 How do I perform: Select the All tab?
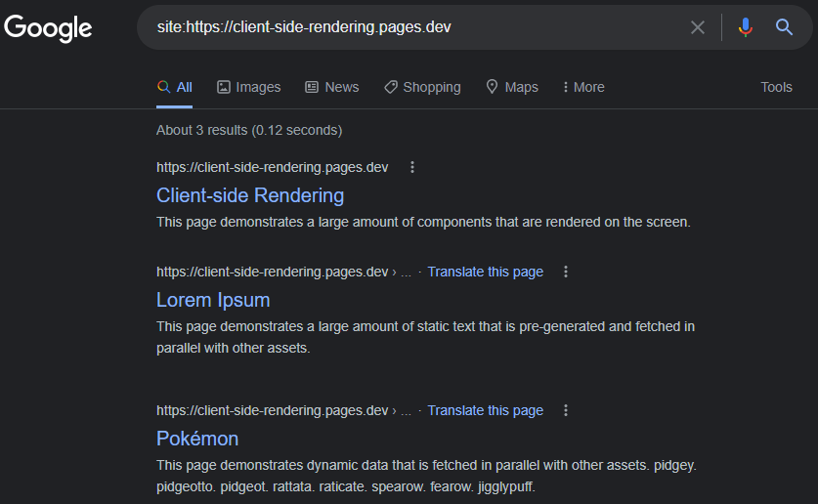[x=175, y=87]
